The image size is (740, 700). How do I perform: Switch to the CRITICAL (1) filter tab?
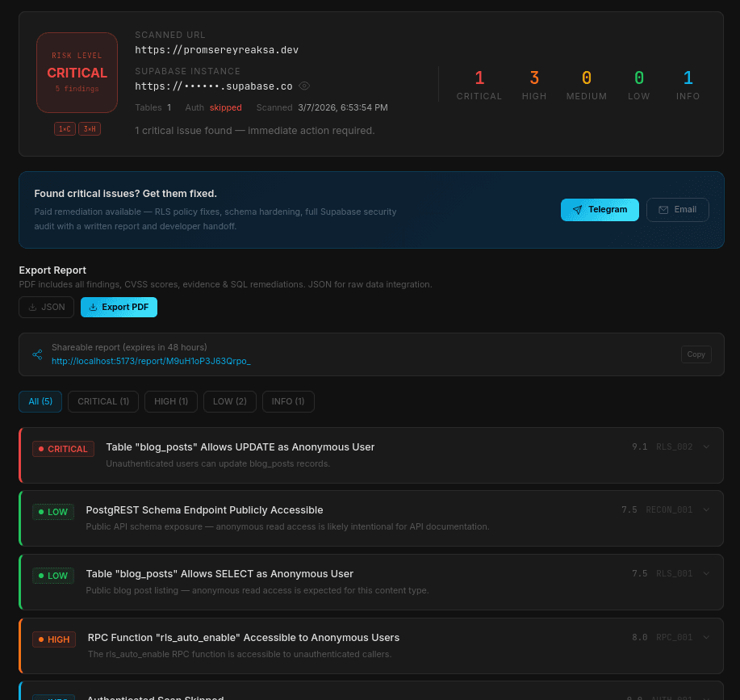tap(102, 401)
